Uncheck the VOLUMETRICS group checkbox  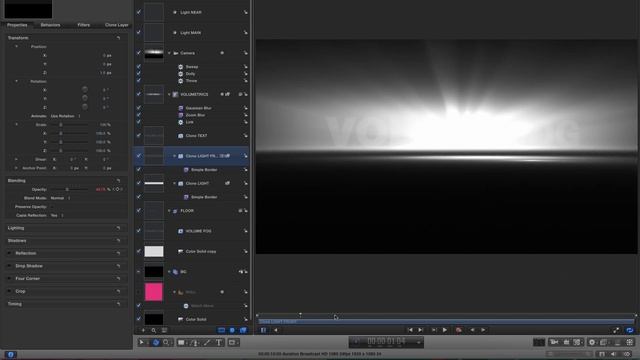[x=139, y=94]
